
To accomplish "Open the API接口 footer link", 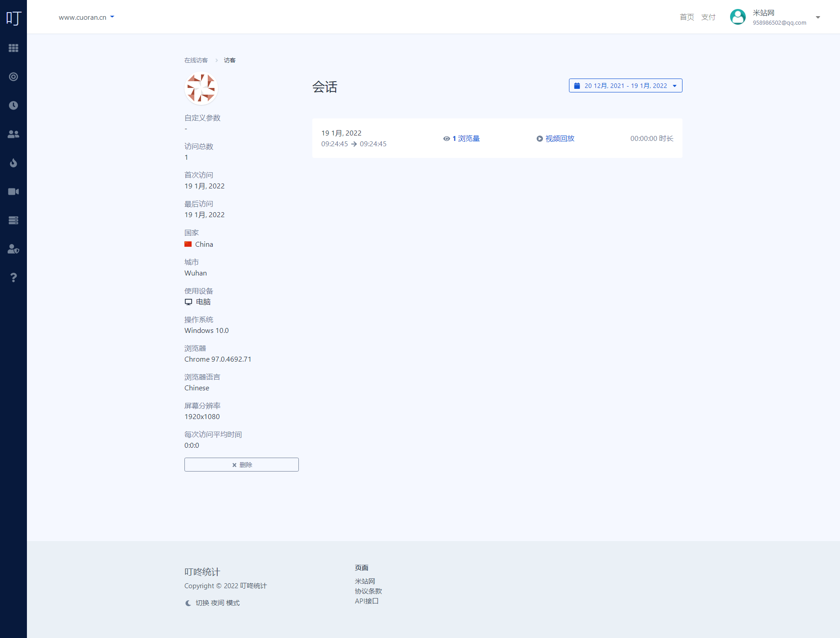I will click(367, 601).
